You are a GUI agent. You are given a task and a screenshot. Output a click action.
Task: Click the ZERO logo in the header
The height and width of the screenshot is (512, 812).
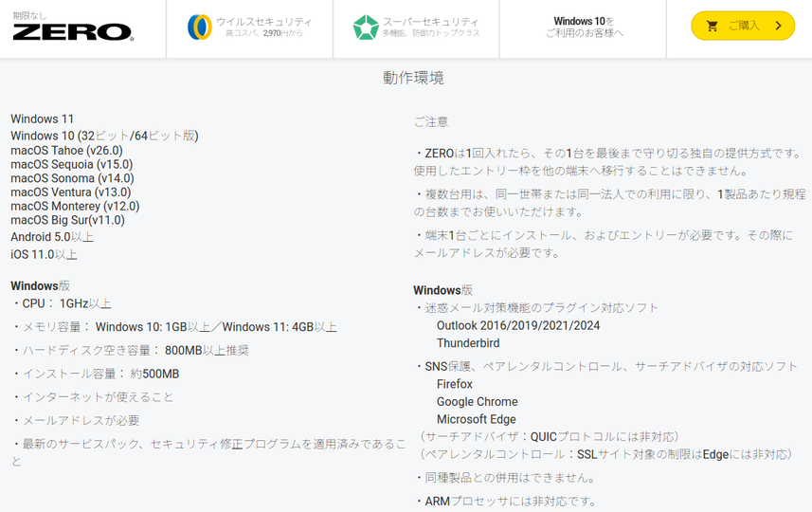coord(73,32)
